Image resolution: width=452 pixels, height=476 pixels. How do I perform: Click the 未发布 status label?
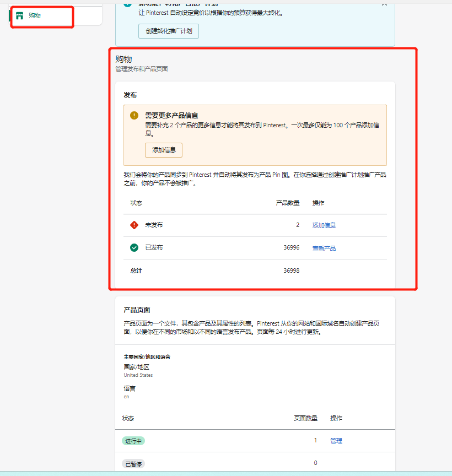coord(154,225)
